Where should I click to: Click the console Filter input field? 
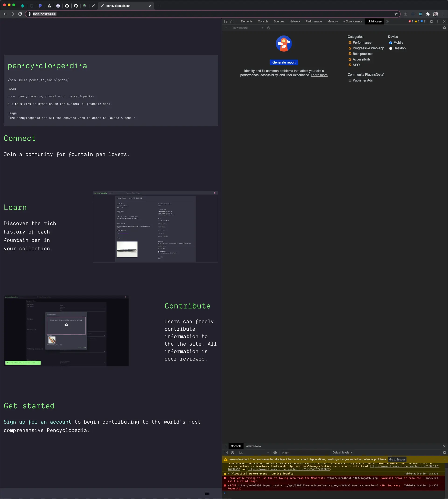click(305, 453)
